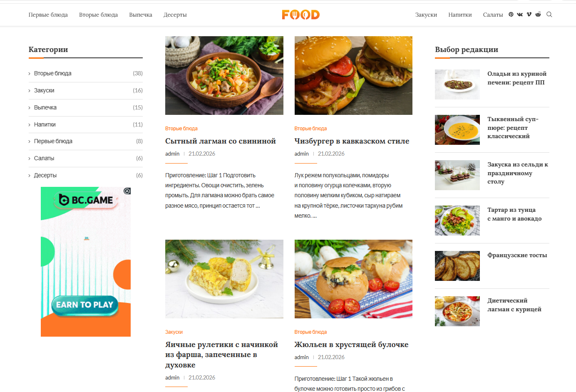Open article Сытный лагман со свининой
This screenshot has width=576, height=392.
pos(221,141)
